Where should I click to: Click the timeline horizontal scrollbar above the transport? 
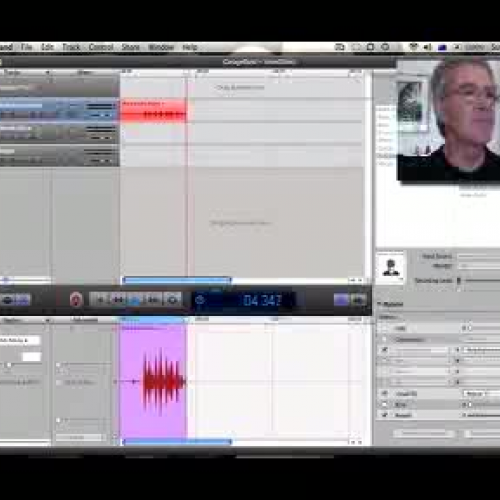(177, 281)
